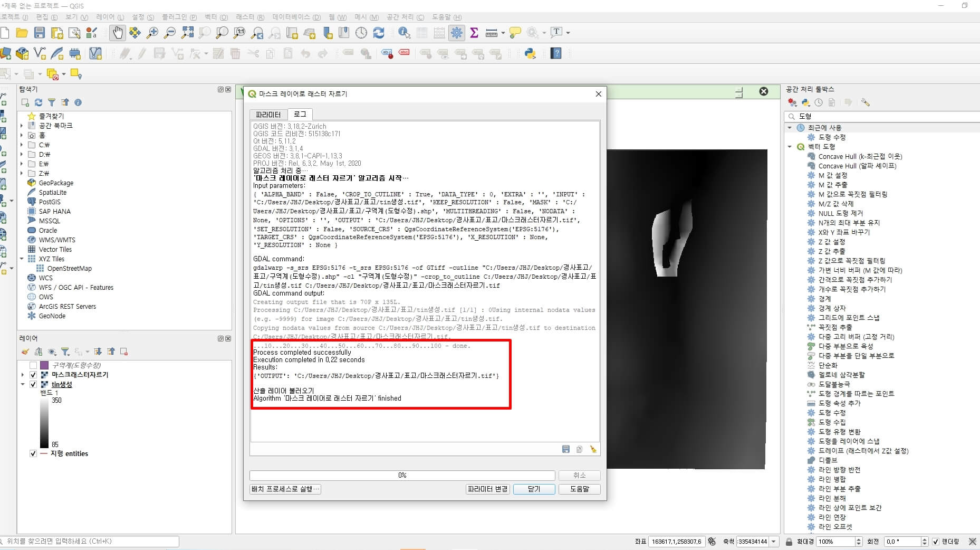Collapse the 최근에 사용 toolbox group
This screenshot has width=980, height=550.
click(x=790, y=128)
